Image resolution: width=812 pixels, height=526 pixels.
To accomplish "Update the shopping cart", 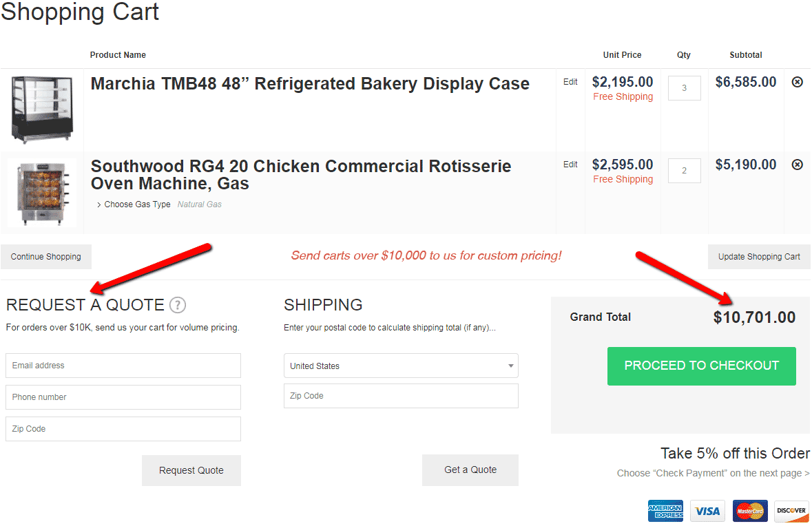I will click(x=759, y=257).
